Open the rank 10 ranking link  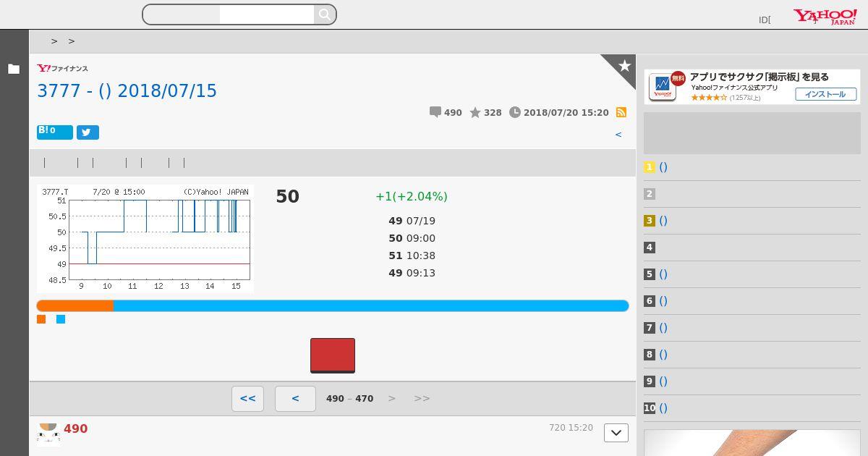pos(663,408)
